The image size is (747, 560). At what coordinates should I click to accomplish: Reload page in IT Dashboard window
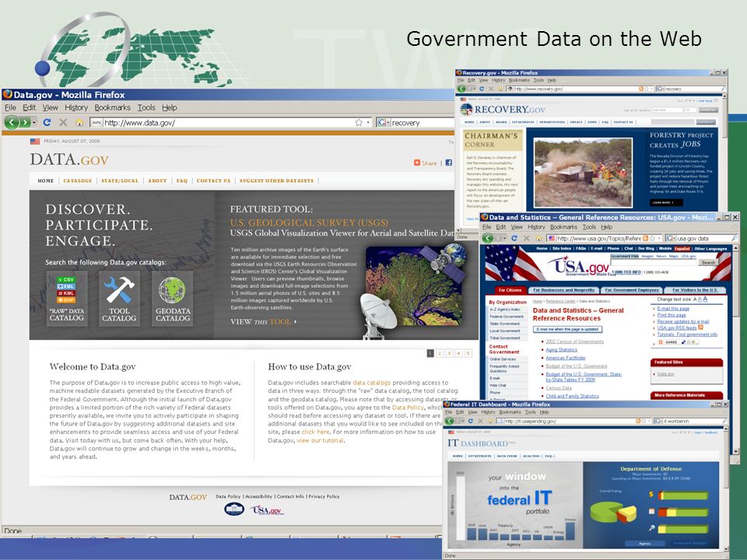click(470, 421)
